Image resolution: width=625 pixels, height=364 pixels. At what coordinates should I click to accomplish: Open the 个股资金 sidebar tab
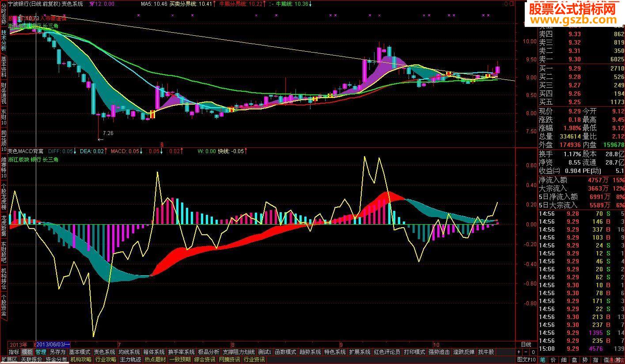4,305
